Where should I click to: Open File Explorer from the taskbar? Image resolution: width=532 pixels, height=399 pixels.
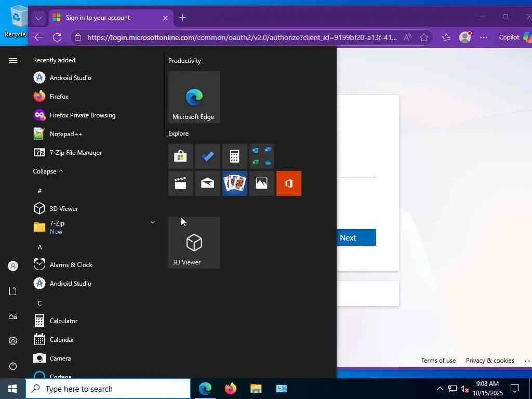click(x=256, y=389)
